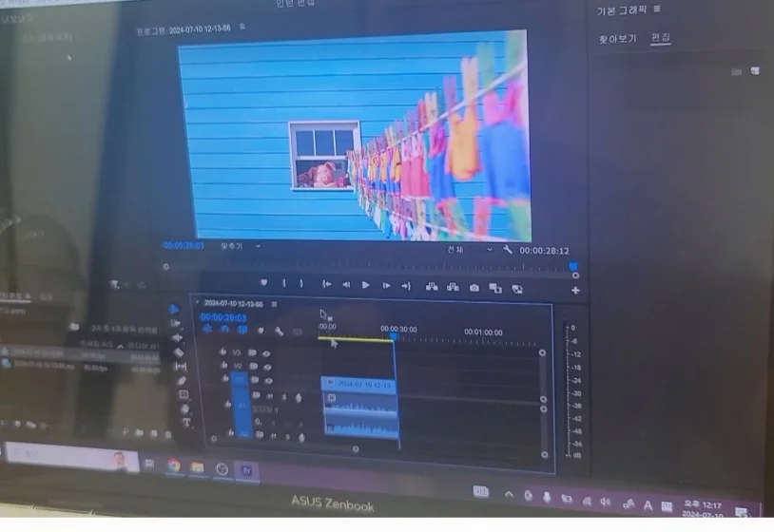Viewport: 774px width, 532px height.
Task: Open the 맞추기 zoom level dropdown
Action: 241,246
